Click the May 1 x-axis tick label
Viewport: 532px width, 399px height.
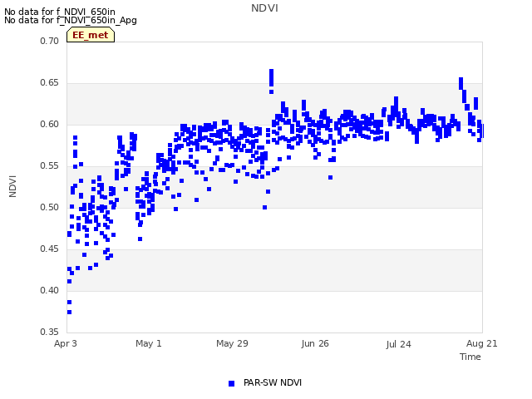click(149, 343)
